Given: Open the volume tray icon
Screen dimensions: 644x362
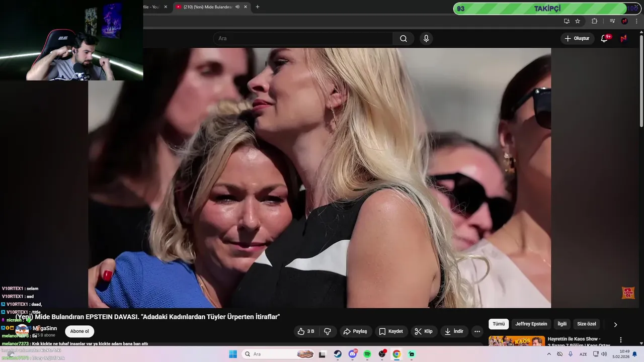Looking at the screenshot, I should [604, 354].
